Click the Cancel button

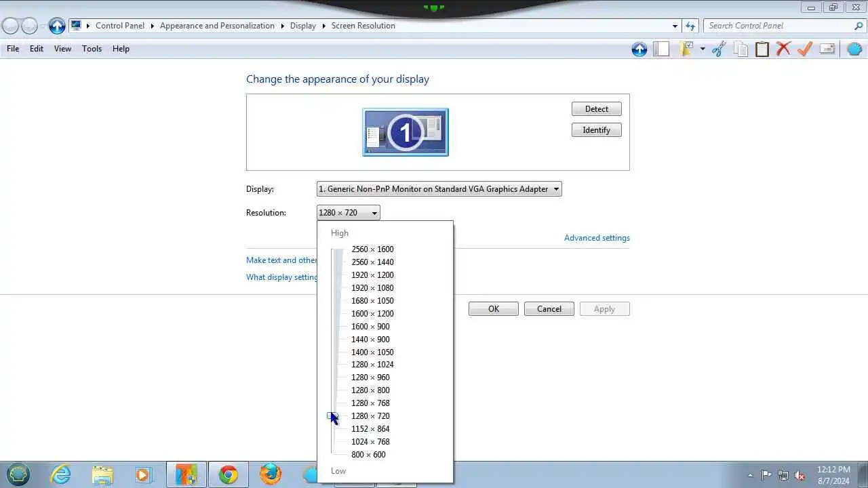(x=549, y=309)
